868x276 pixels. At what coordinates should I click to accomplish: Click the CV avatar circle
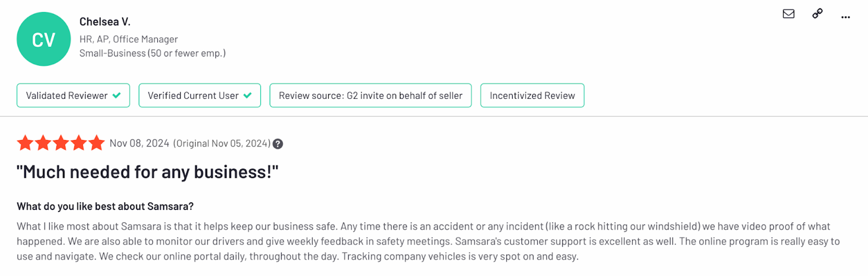coord(44,39)
